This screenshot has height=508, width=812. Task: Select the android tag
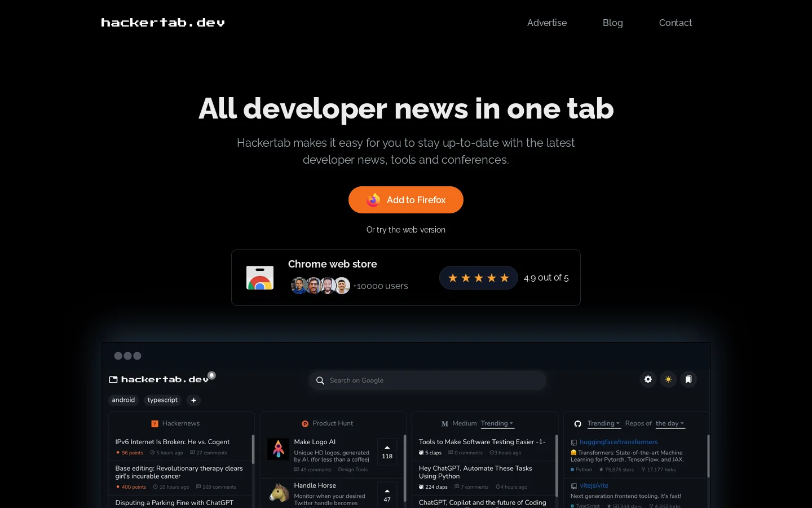coord(123,400)
